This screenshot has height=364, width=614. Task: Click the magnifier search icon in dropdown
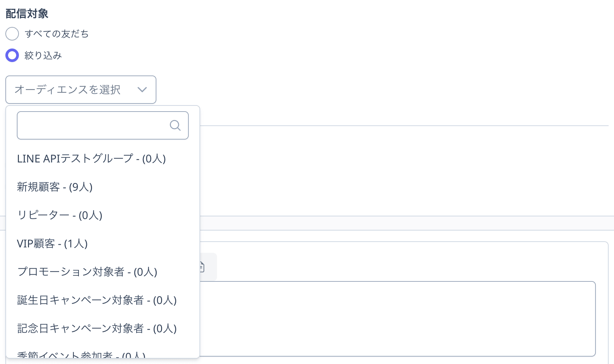pyautogui.click(x=175, y=125)
